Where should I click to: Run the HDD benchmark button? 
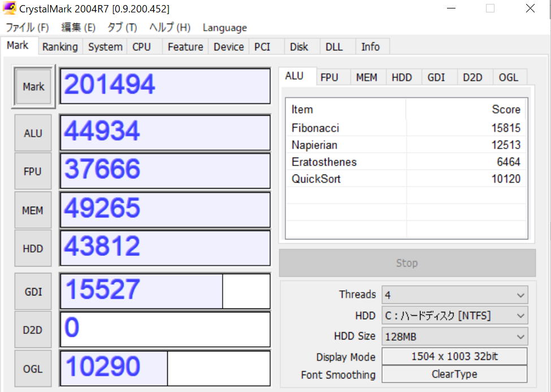(x=33, y=249)
